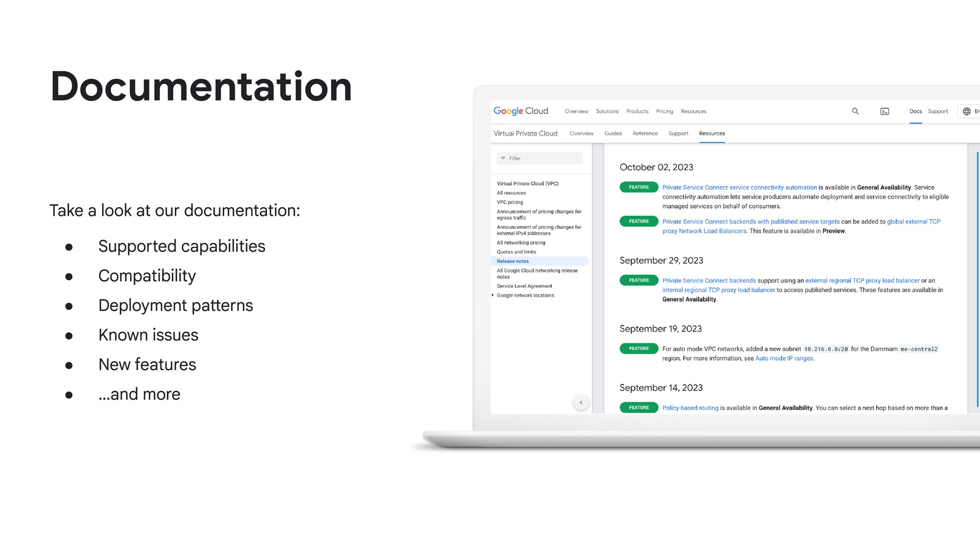Image resolution: width=980 pixels, height=551 pixels.
Task: Click Service Level Agreement sidebar item
Action: click(525, 286)
